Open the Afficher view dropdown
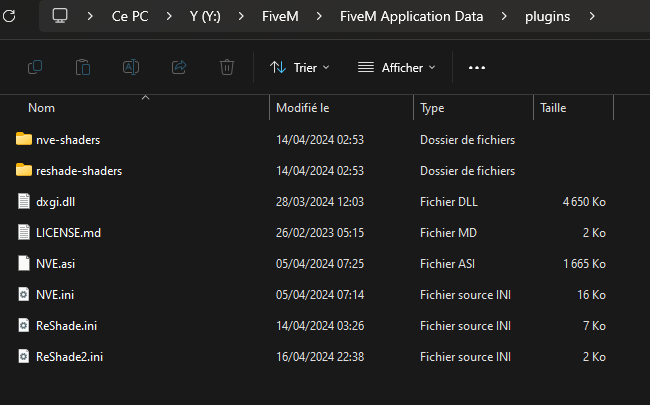The height and width of the screenshot is (405, 650). click(397, 68)
